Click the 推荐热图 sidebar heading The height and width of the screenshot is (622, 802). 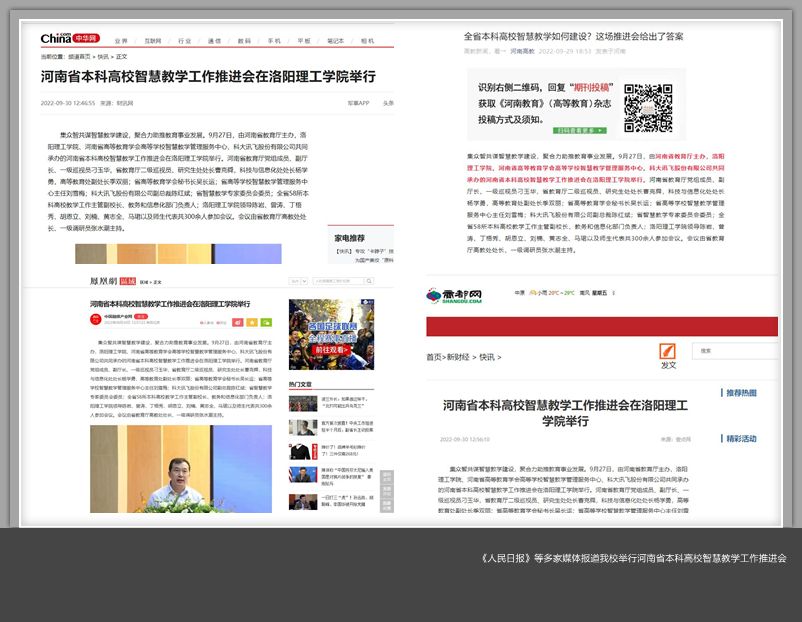(741, 393)
